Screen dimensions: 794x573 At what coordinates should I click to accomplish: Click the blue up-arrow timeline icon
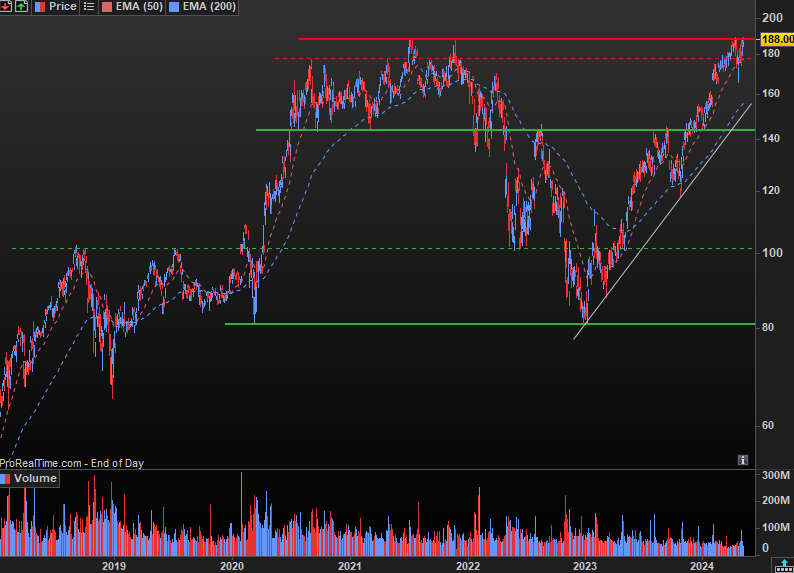783,566
